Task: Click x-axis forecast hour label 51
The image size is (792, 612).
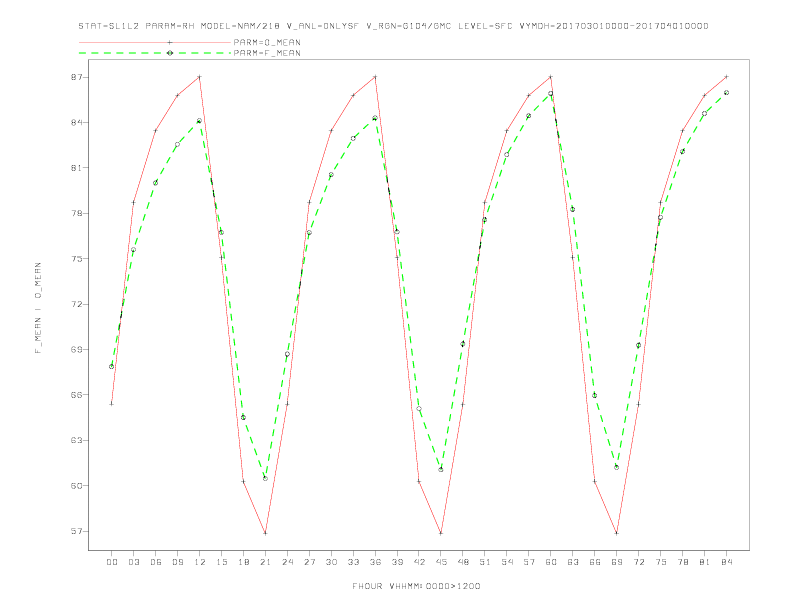Action: point(485,562)
